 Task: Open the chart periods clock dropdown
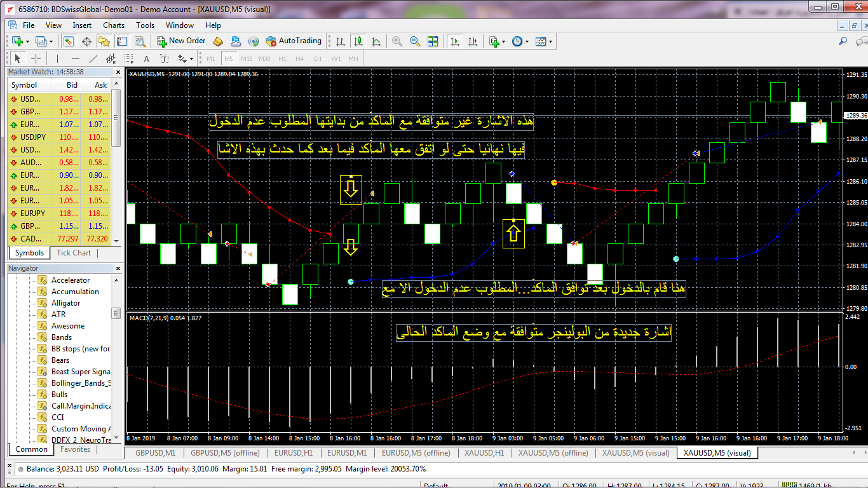[x=519, y=41]
